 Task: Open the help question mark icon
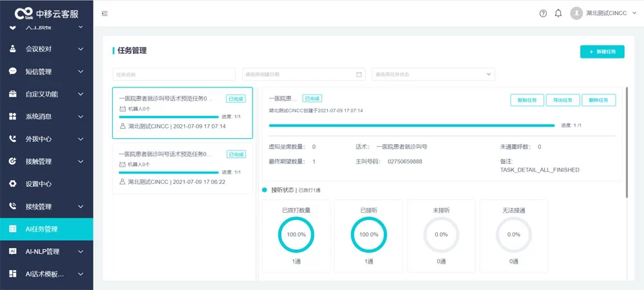point(543,14)
